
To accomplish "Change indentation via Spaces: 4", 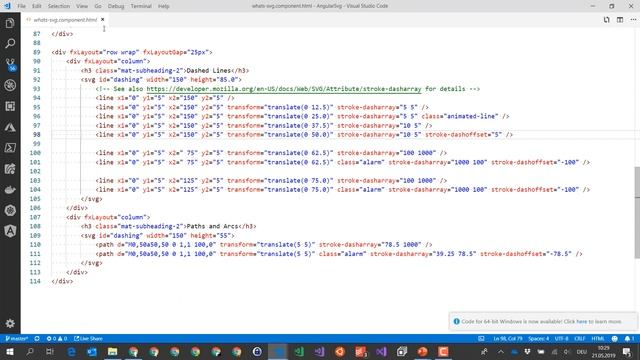I will pos(538,339).
